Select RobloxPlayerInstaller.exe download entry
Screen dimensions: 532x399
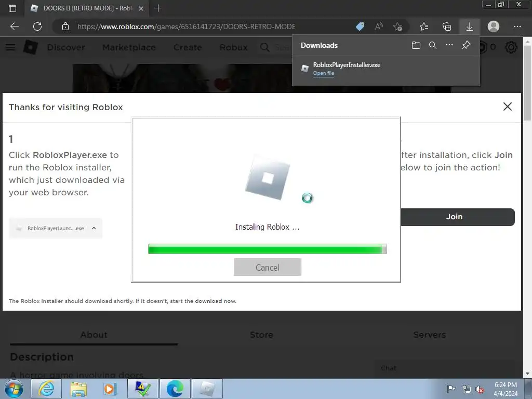click(386, 69)
